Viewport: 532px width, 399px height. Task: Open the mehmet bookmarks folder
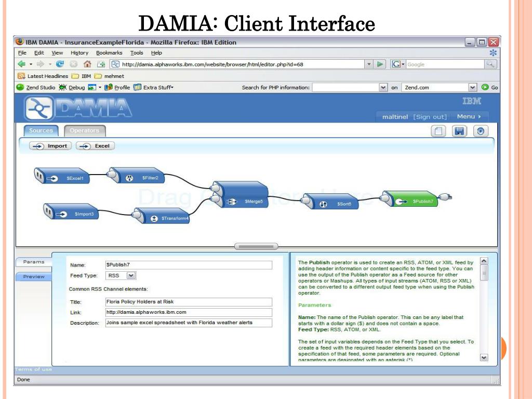pyautogui.click(x=109, y=76)
